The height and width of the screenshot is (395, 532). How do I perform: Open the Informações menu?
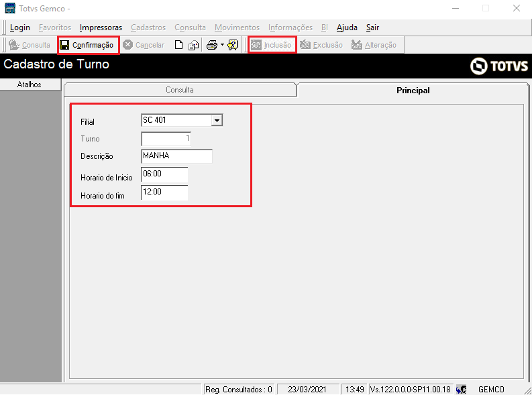(290, 27)
